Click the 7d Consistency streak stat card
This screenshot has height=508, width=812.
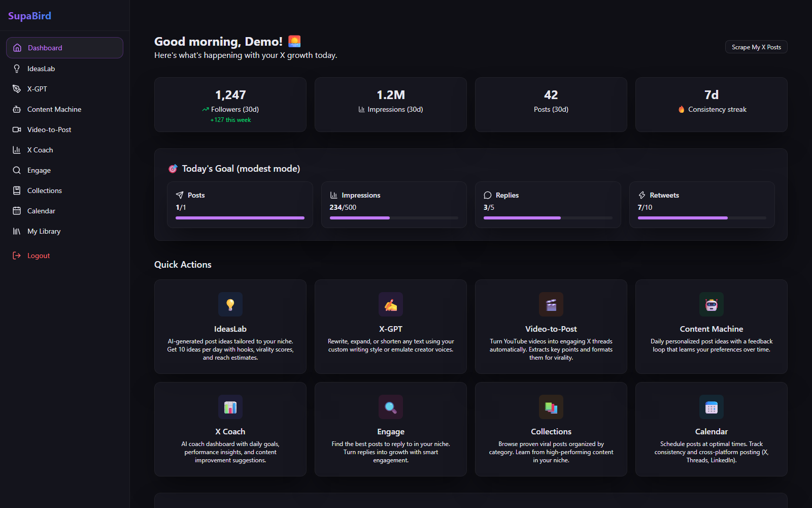[x=712, y=105]
